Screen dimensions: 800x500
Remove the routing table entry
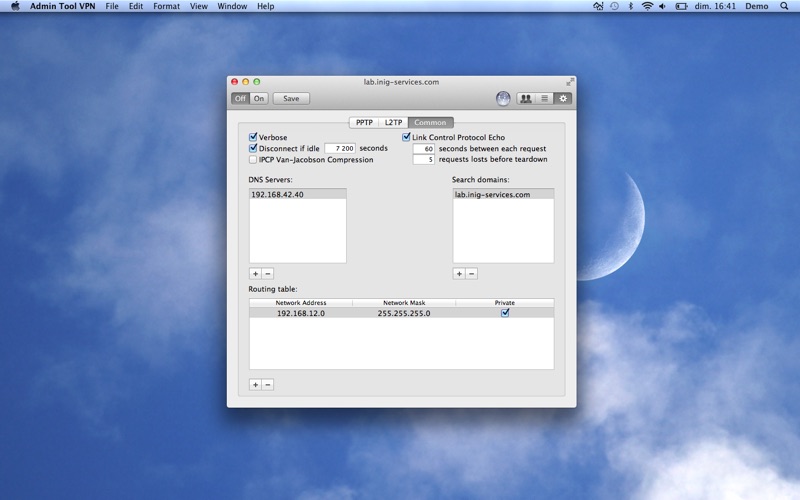(x=268, y=385)
